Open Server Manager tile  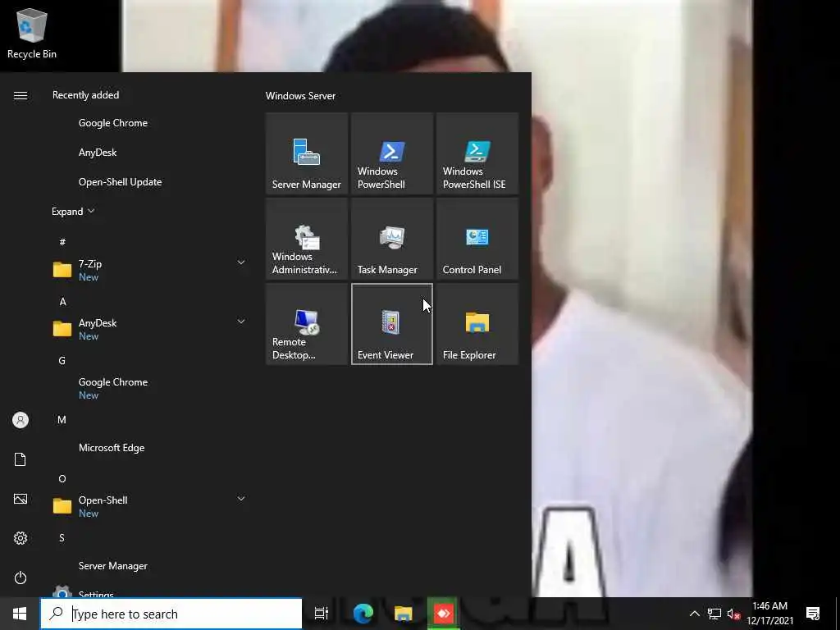click(x=307, y=153)
